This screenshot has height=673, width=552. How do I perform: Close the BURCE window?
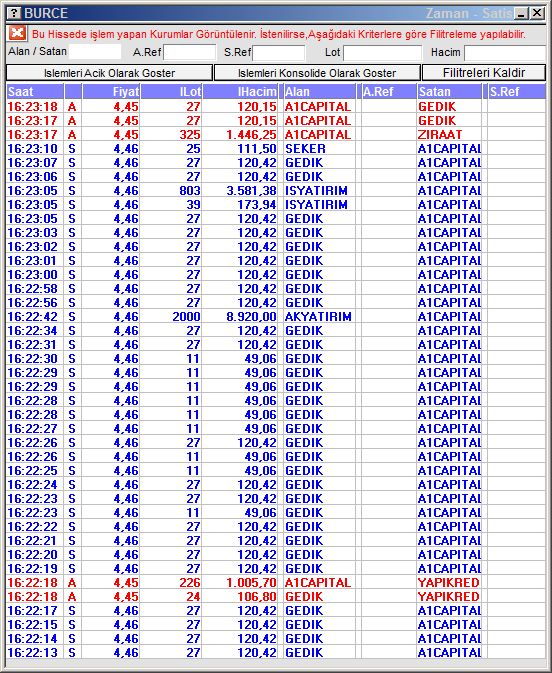537,13
